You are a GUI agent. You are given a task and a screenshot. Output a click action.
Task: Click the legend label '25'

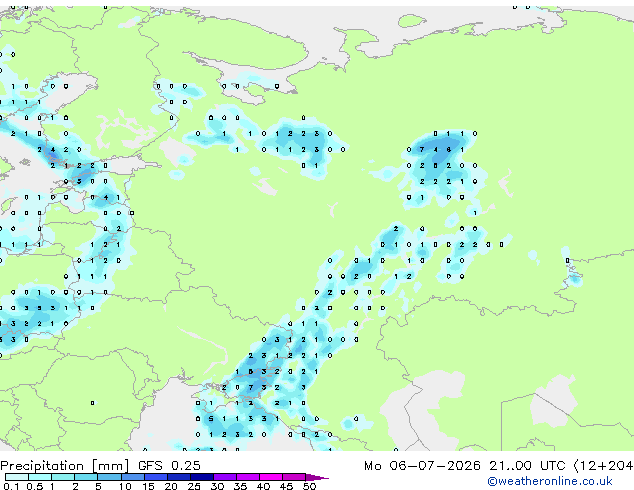coord(194,486)
